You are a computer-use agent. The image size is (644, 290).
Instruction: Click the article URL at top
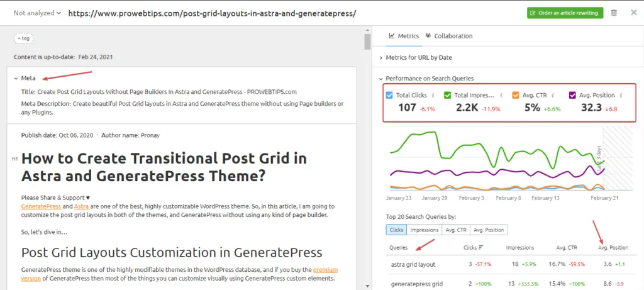tap(213, 13)
